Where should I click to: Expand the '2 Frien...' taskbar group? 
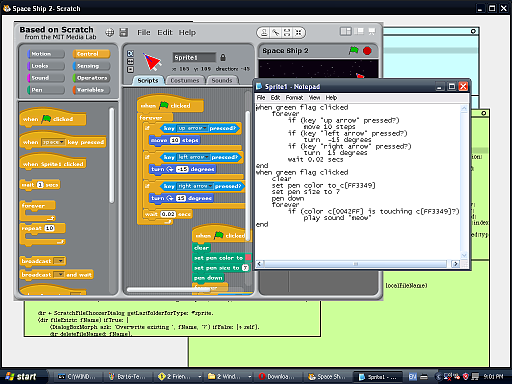pyautogui.click(x=200, y=377)
